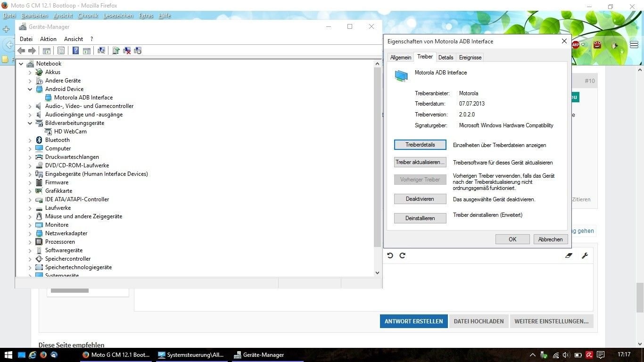Click the ANTWORT ERSTELLEN button
Viewport: 644px width, 362px height.
414,321
